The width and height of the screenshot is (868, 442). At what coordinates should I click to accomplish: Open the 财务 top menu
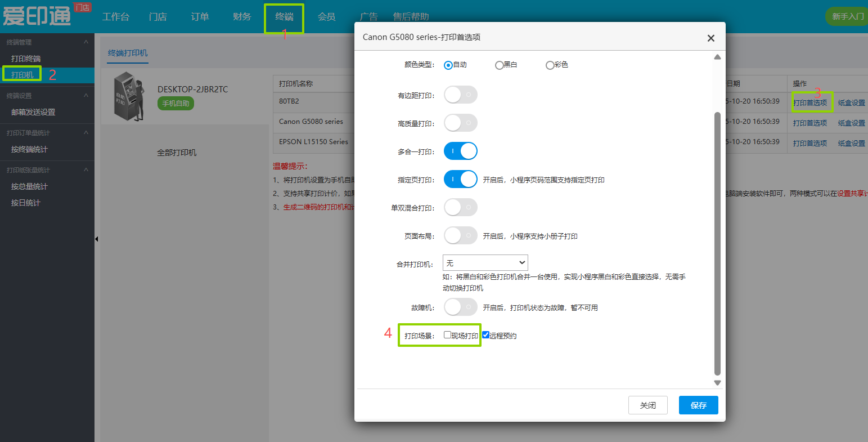click(242, 17)
